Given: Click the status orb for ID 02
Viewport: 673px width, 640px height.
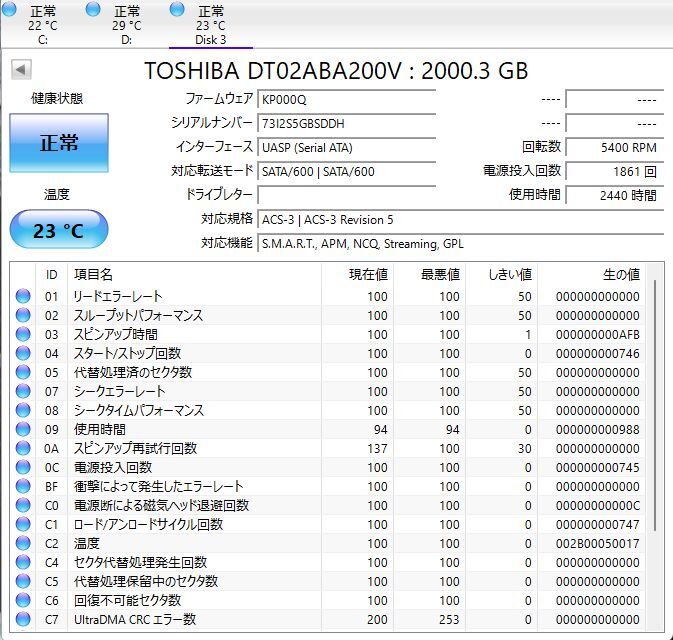Looking at the screenshot, I should pyautogui.click(x=23, y=315).
